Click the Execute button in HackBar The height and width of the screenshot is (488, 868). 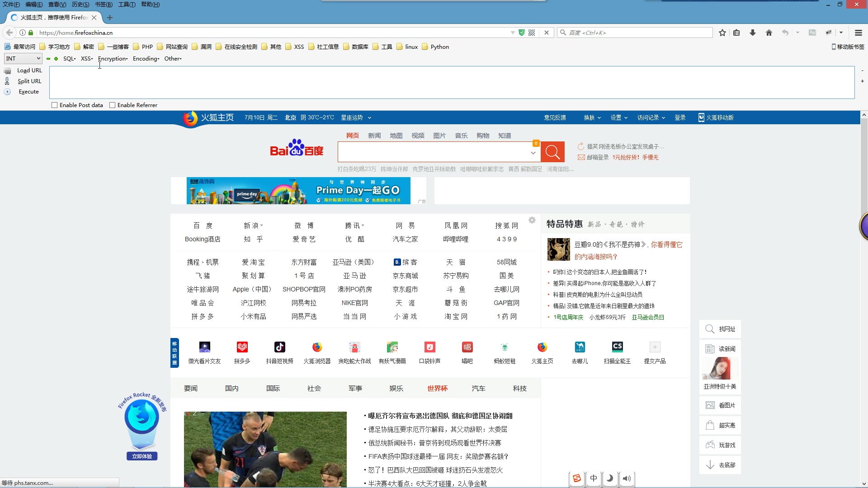click(28, 91)
